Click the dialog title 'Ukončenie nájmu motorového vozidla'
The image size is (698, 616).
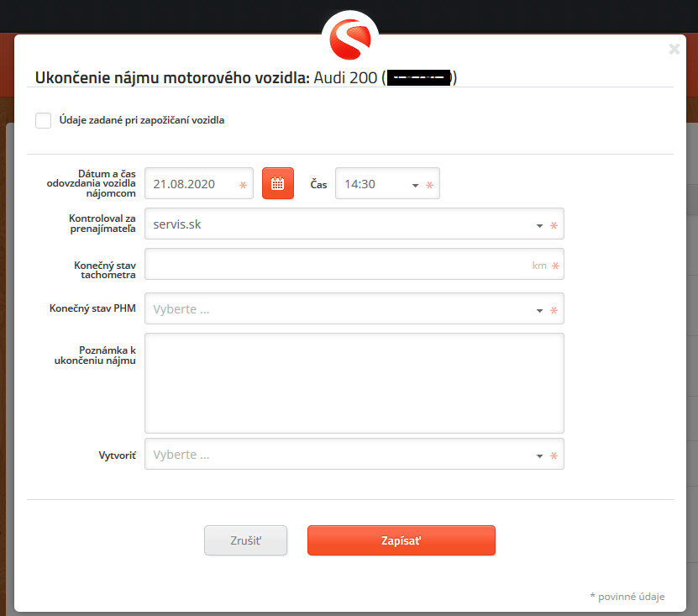tap(172, 78)
